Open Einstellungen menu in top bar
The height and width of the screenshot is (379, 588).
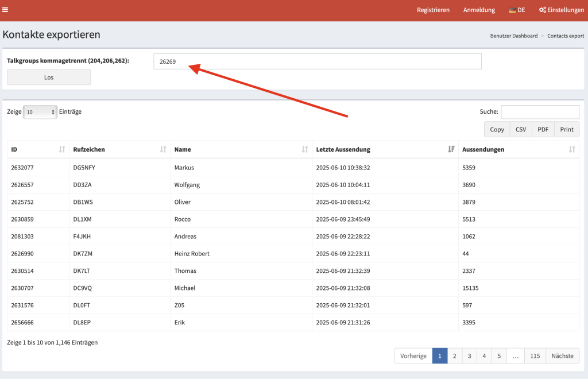point(562,10)
